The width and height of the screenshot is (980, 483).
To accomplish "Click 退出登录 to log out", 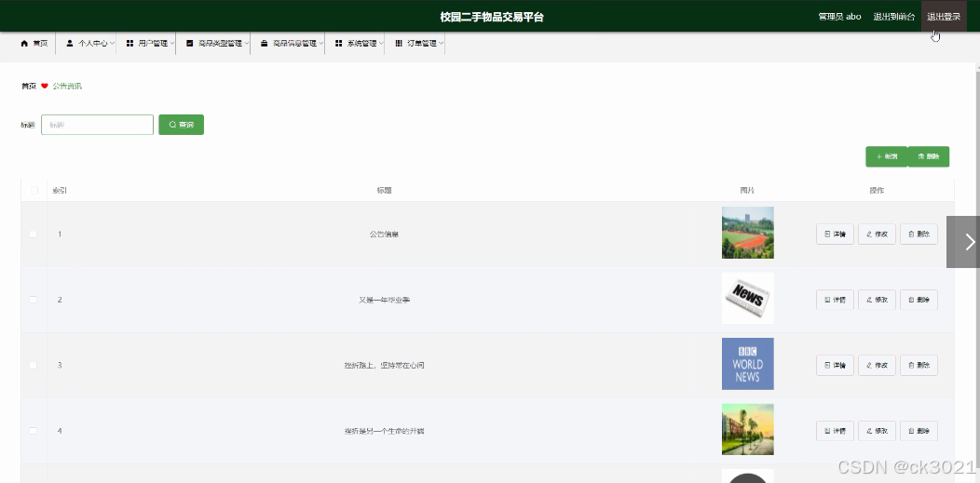I will pyautogui.click(x=944, y=17).
